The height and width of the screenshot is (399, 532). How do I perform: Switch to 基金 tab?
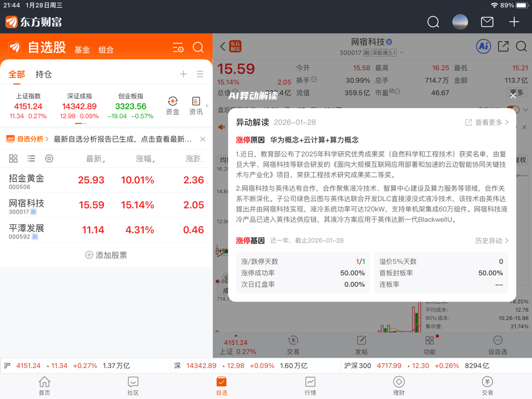(x=82, y=50)
